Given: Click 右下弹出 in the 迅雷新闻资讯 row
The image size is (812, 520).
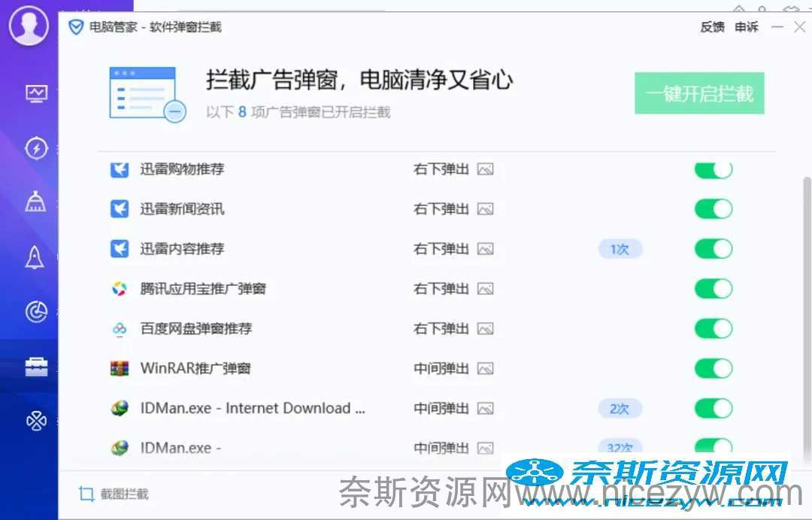Looking at the screenshot, I should click(441, 209).
